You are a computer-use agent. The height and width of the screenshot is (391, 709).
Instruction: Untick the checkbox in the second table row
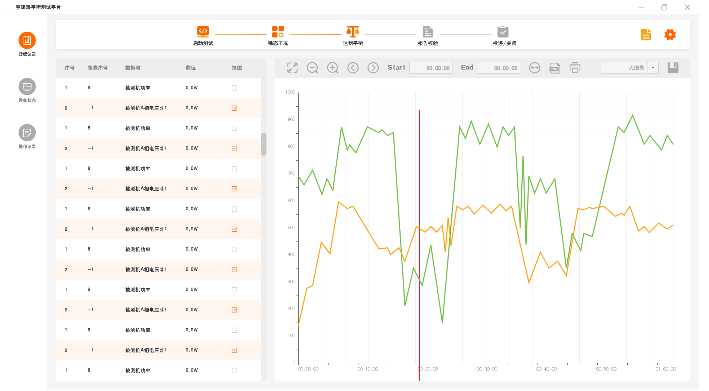pos(234,108)
